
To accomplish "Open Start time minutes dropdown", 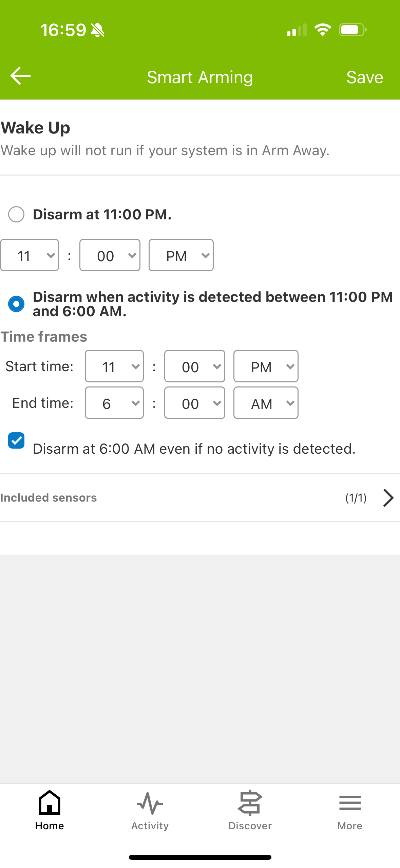I will (x=195, y=366).
